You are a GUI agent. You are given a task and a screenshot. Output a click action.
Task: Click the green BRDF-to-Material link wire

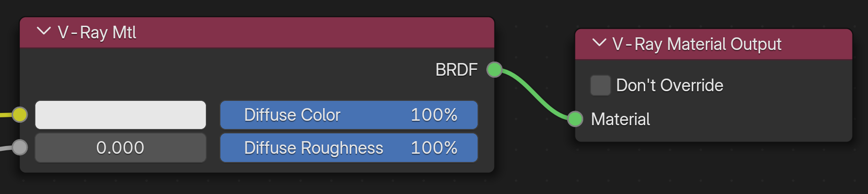tap(535, 95)
